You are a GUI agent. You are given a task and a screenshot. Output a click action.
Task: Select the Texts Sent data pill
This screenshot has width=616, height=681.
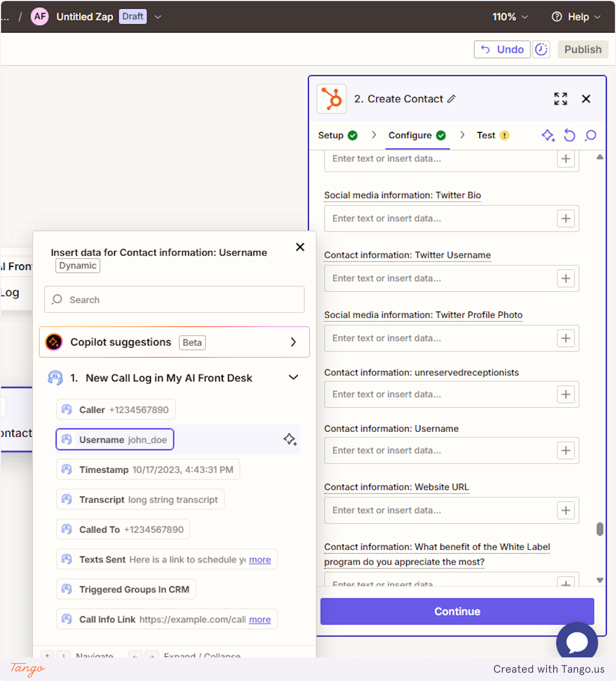[x=167, y=559]
